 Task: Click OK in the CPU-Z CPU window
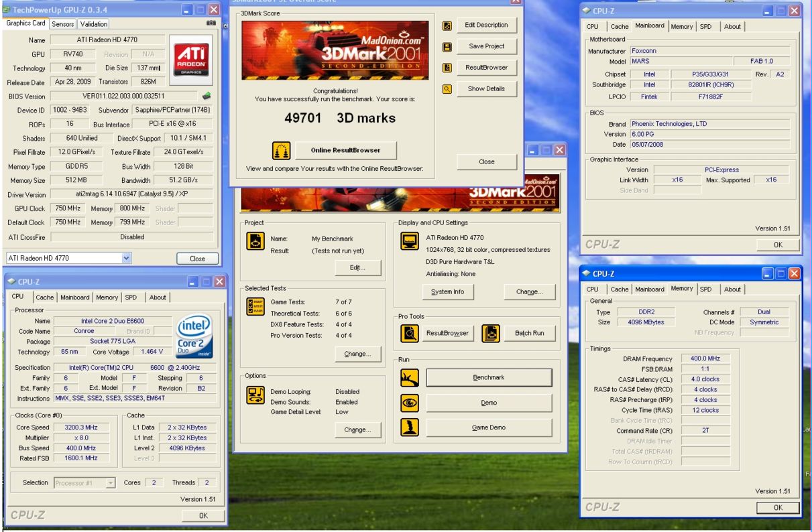(203, 515)
